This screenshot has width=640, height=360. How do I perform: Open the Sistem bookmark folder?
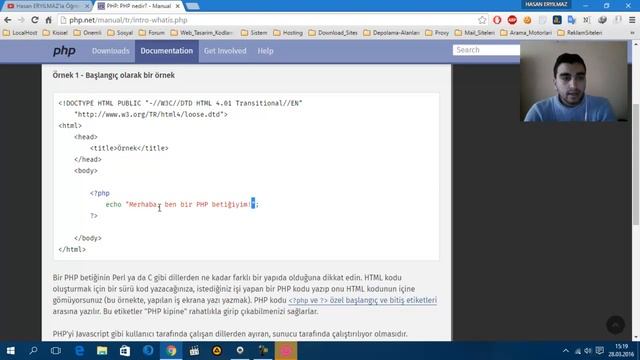(254, 33)
